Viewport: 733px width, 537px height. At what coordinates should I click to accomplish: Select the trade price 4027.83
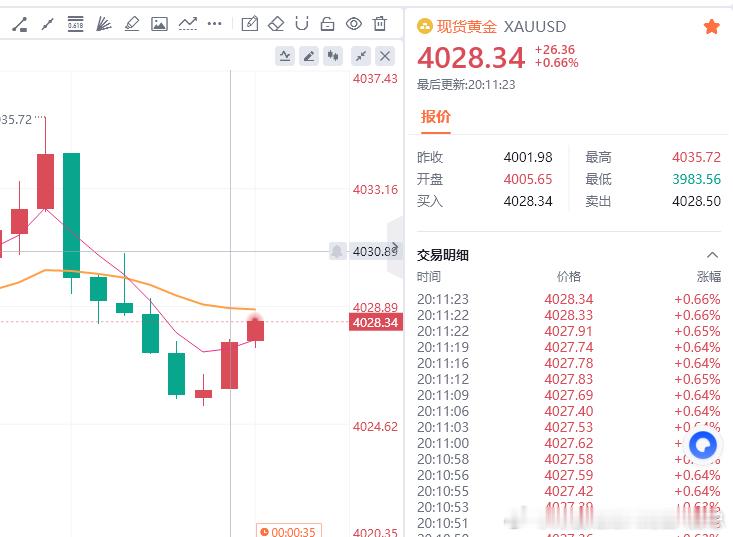(568, 379)
